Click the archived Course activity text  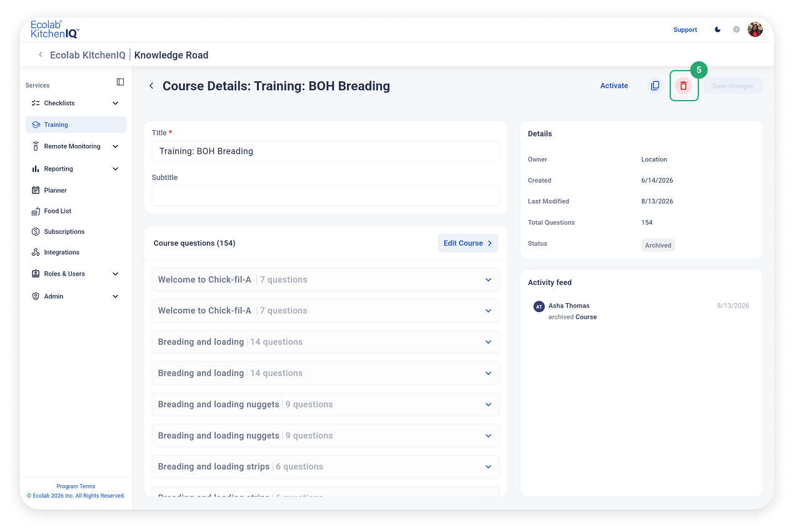tap(573, 317)
